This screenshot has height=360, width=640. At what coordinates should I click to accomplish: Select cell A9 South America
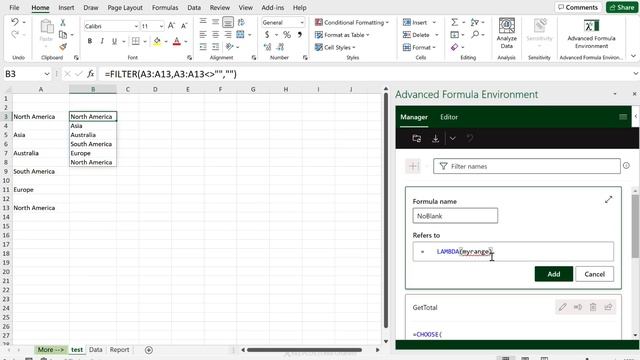coord(40,171)
